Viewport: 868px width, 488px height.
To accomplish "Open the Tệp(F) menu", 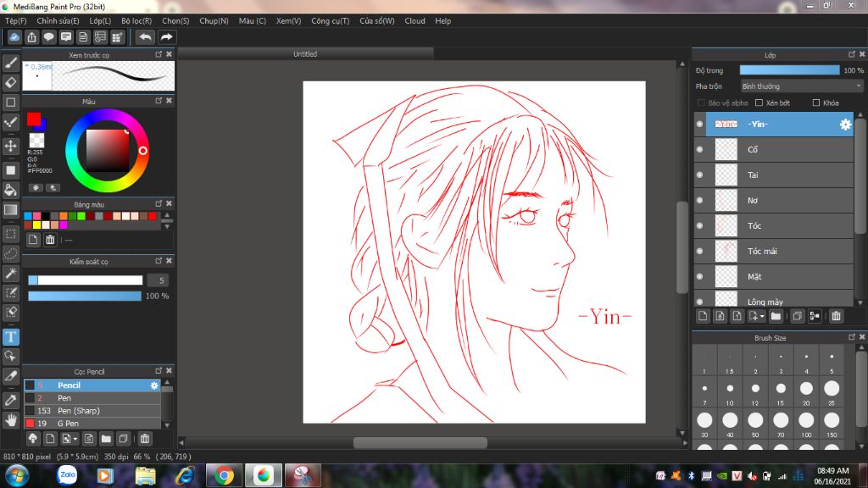I will [15, 21].
